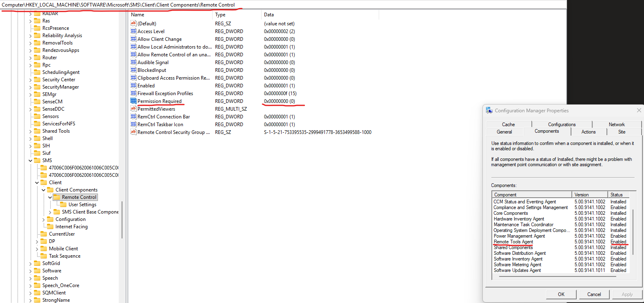Click the DWORD icon beside Permission Required
The height and width of the screenshot is (303, 644).
point(133,101)
